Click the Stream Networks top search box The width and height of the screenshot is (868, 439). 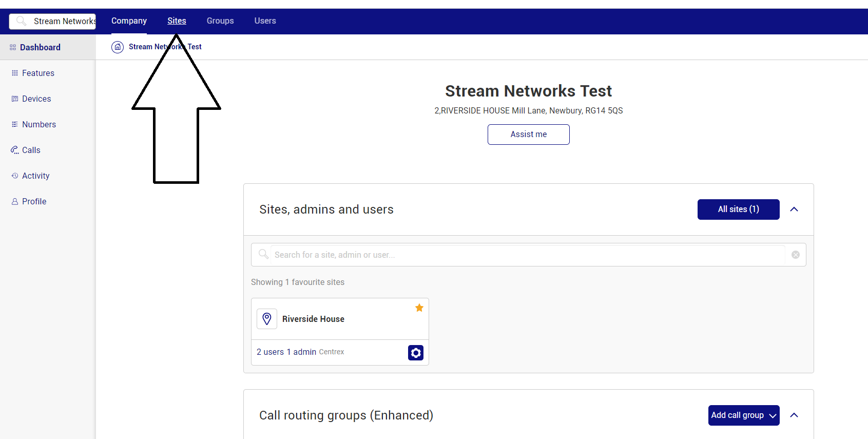(52, 21)
